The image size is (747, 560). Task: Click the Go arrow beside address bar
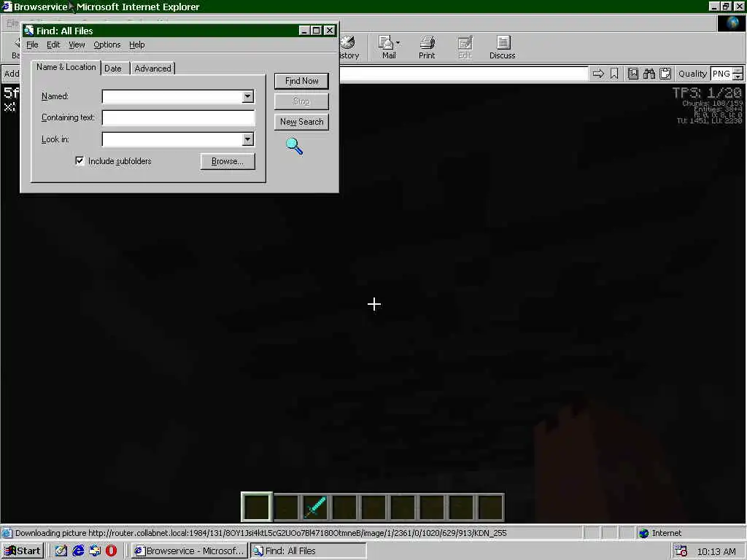pos(598,74)
